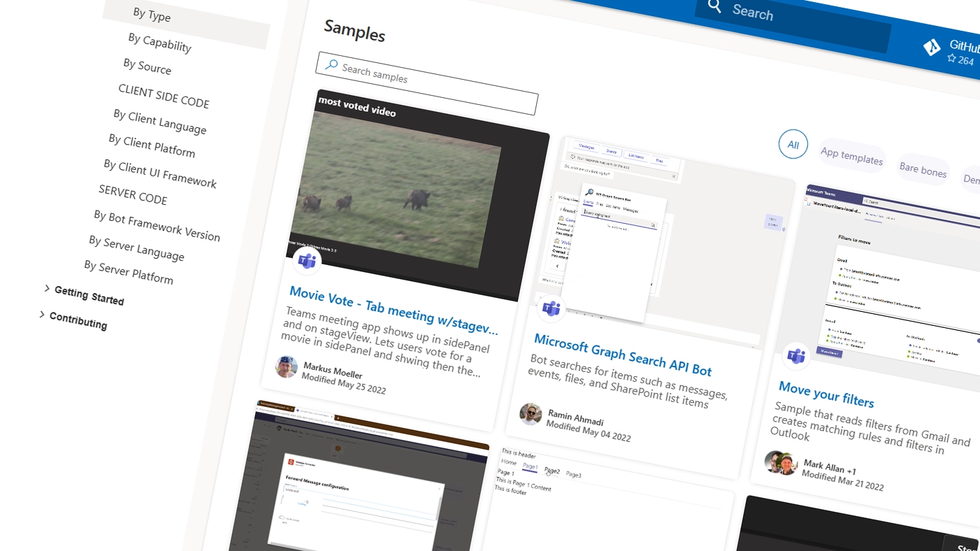Click Mark Allan's author avatar
Image resolution: width=980 pixels, height=551 pixels.
(781, 463)
